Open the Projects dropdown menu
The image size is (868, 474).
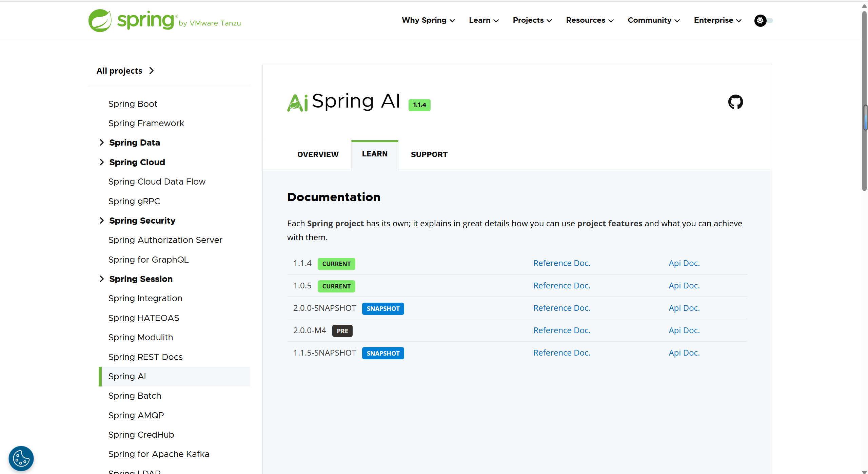coord(532,20)
